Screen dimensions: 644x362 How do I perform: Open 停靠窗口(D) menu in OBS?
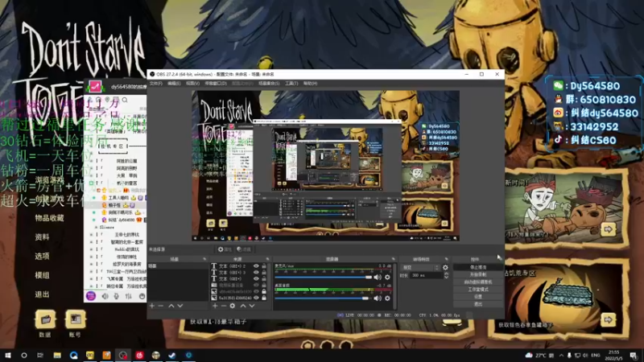tap(216, 84)
